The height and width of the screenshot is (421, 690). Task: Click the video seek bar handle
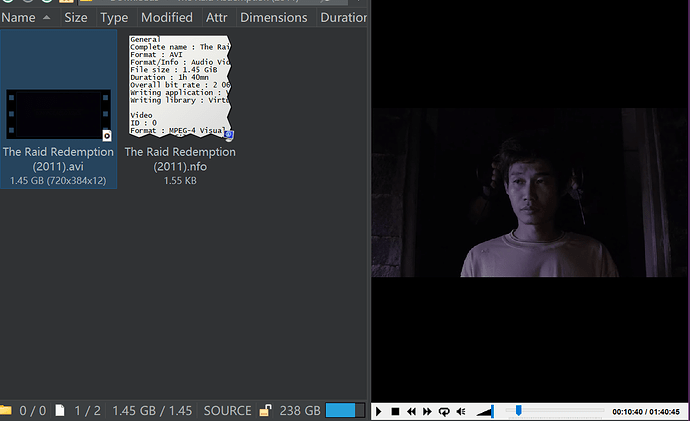[x=518, y=410]
